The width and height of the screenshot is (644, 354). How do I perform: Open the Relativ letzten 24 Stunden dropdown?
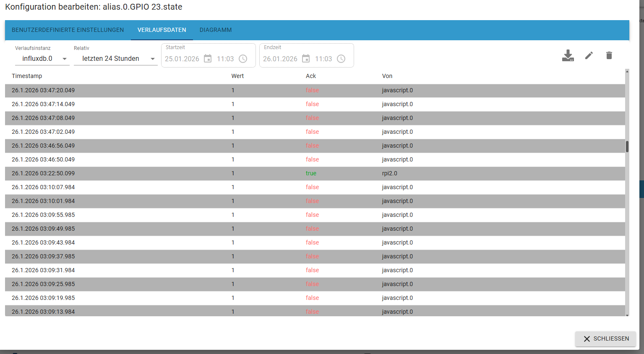click(116, 59)
